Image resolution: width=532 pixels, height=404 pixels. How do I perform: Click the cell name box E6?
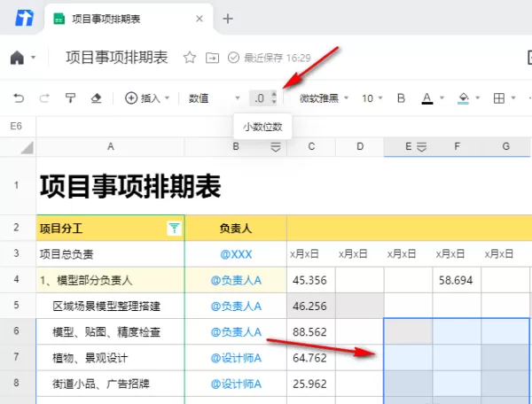pyautogui.click(x=16, y=127)
